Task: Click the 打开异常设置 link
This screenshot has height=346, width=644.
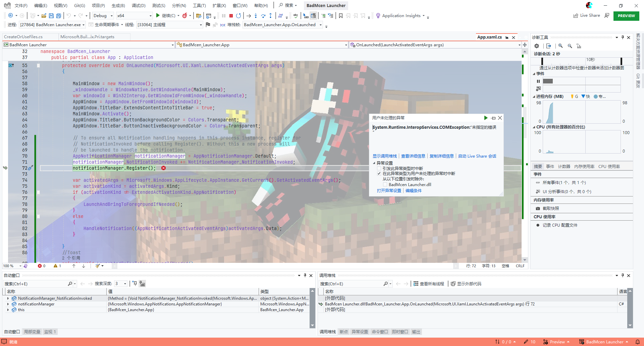Action: pos(389,191)
